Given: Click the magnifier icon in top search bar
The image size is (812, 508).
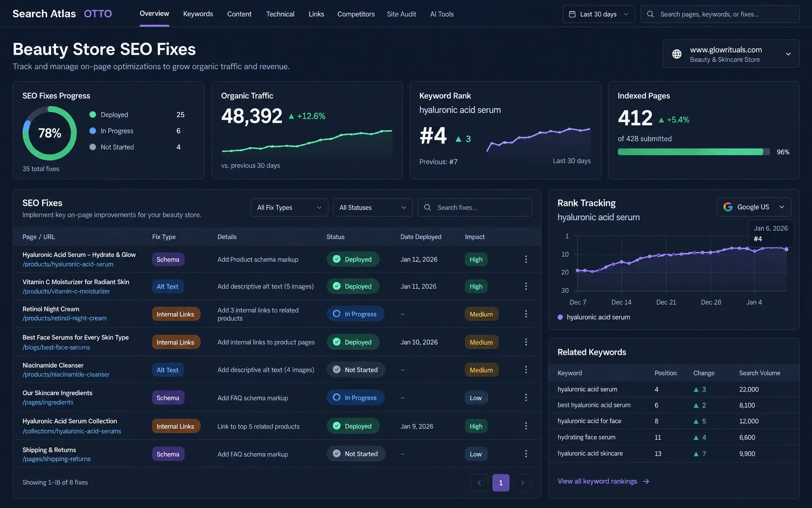Looking at the screenshot, I should [x=651, y=14].
